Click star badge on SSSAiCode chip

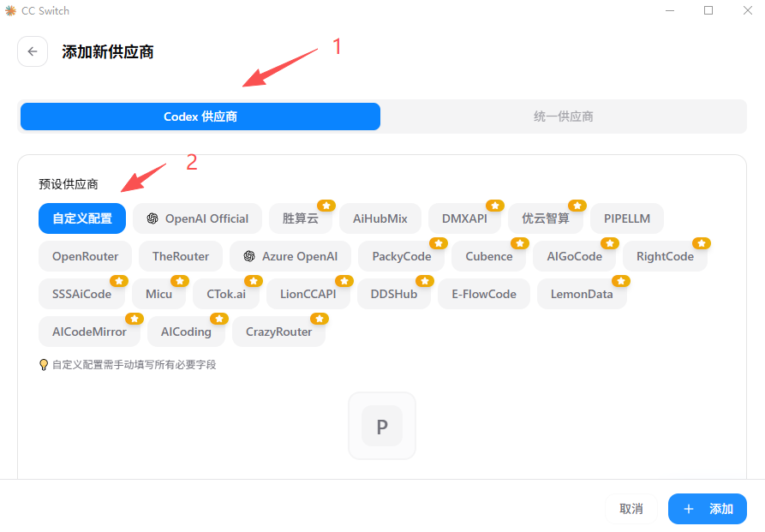tap(119, 281)
